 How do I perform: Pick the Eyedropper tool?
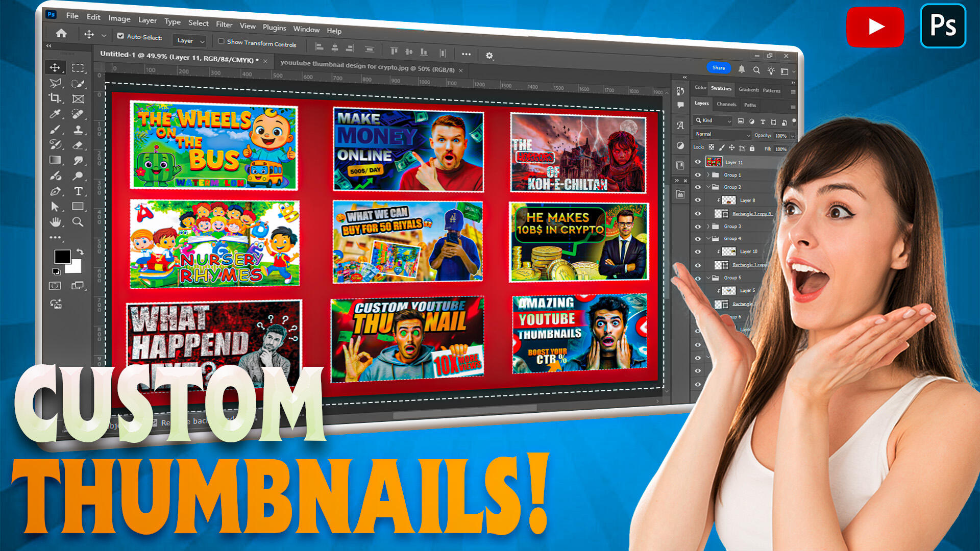coord(55,114)
